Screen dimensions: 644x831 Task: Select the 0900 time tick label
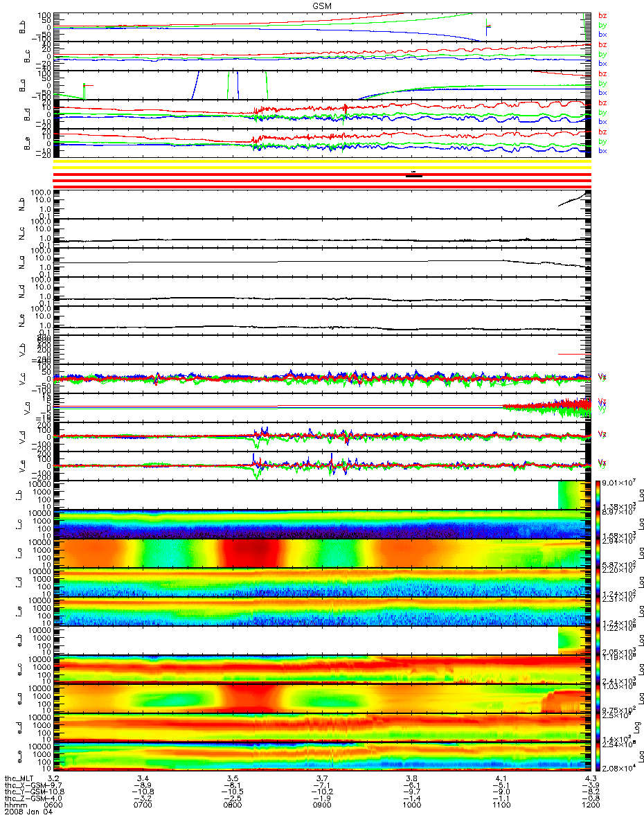pyautogui.click(x=322, y=805)
